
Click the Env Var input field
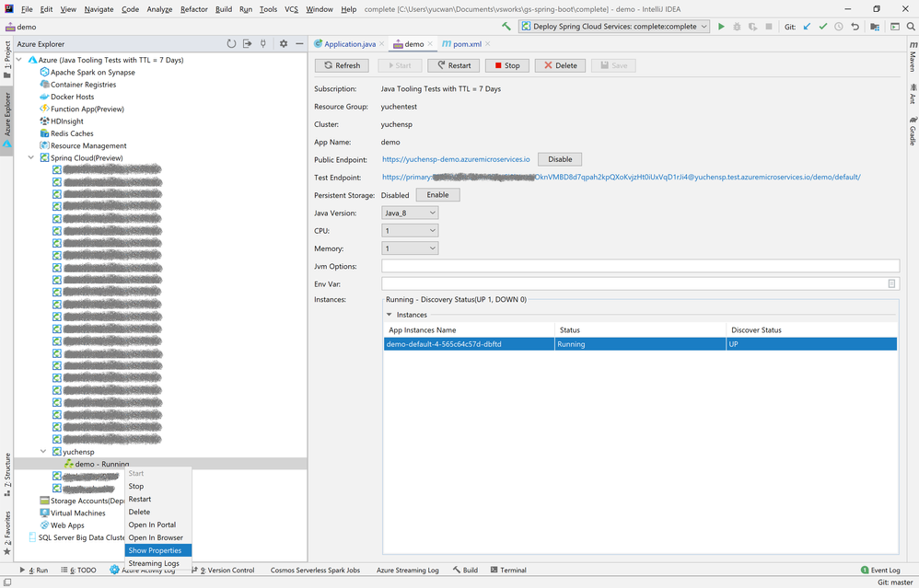pos(640,284)
